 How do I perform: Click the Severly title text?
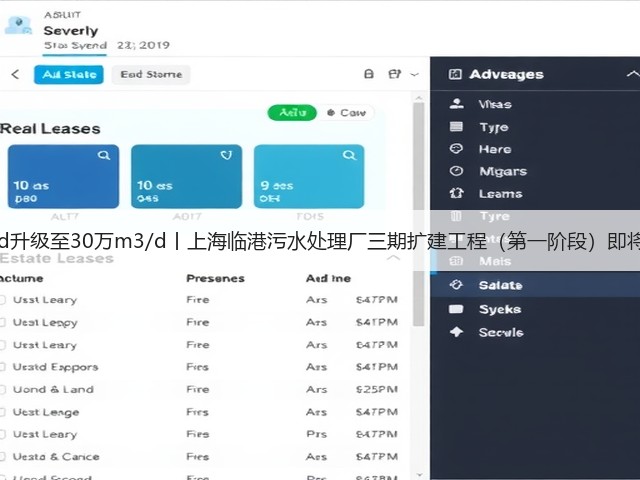[x=71, y=31]
